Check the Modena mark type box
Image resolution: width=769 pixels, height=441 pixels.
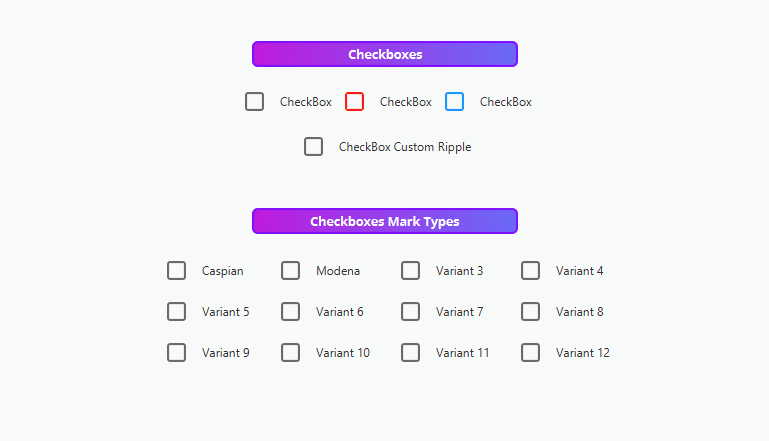point(291,271)
